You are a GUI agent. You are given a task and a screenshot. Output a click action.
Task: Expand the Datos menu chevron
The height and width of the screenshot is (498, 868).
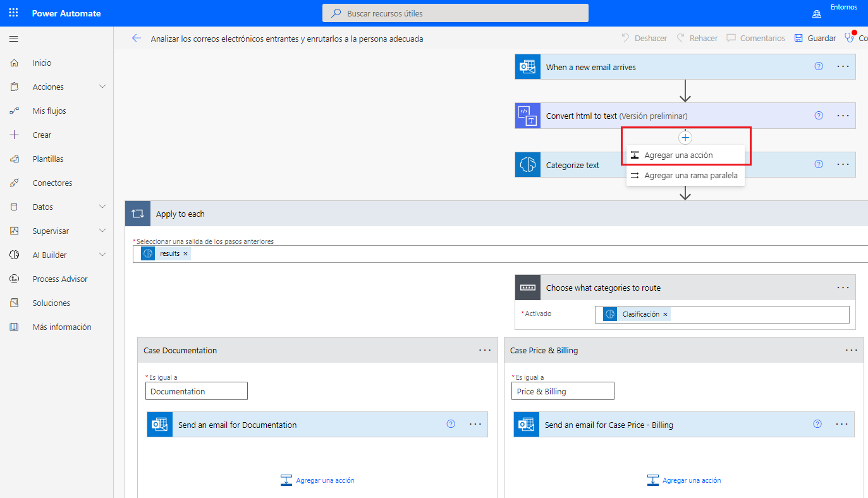pos(102,207)
